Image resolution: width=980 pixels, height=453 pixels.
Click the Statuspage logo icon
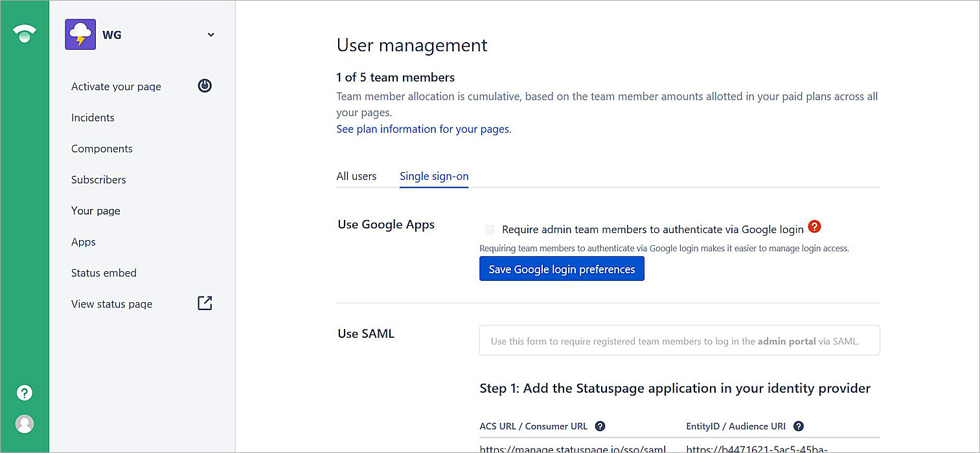(24, 34)
